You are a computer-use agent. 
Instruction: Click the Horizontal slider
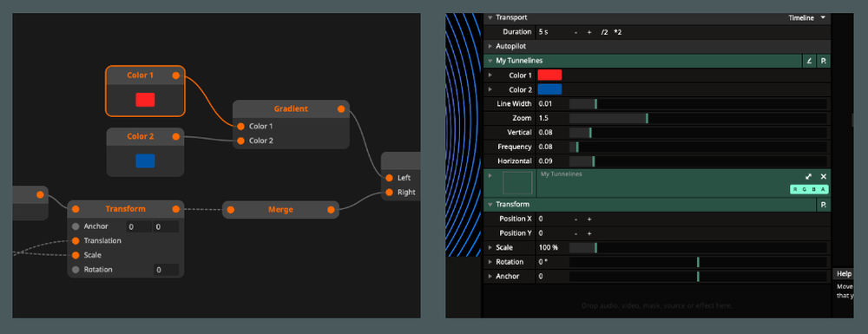[698, 161]
